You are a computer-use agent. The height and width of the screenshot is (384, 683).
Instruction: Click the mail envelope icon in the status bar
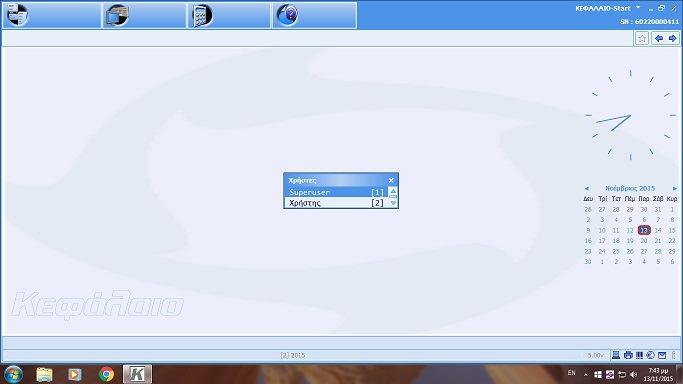(662, 355)
